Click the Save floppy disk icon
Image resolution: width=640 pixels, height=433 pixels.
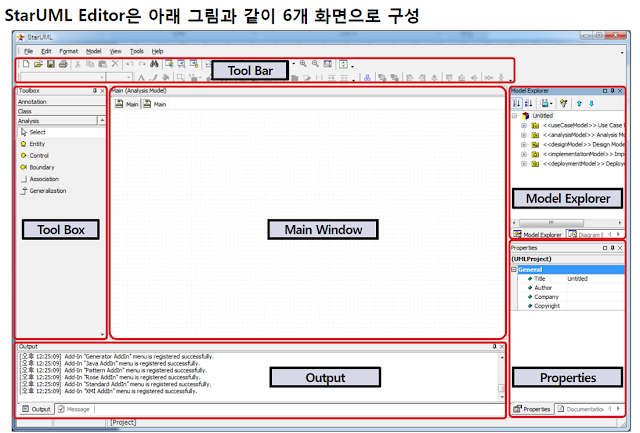(x=51, y=64)
